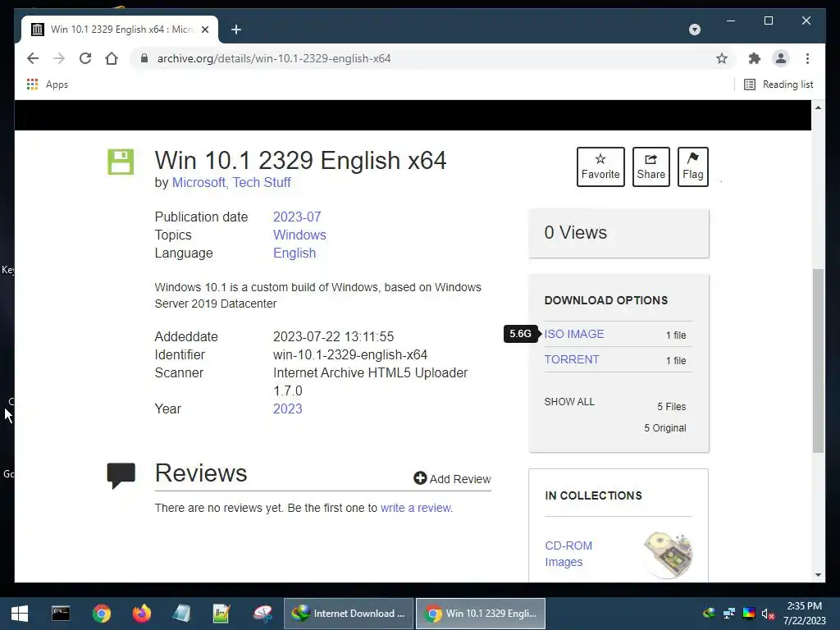Click the muted volume tray icon
Screen dimensions: 840x630
[768, 614]
